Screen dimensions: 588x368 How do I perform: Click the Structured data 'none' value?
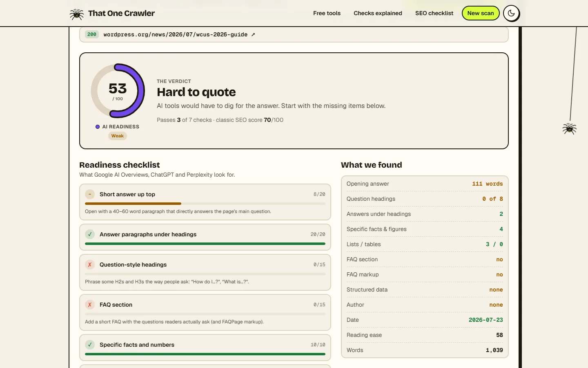(x=496, y=290)
